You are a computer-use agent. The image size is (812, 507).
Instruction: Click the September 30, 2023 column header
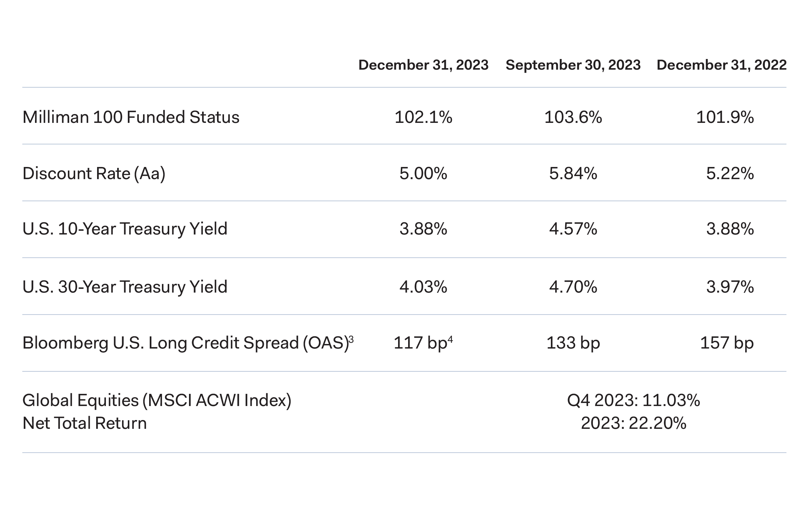click(x=573, y=65)
